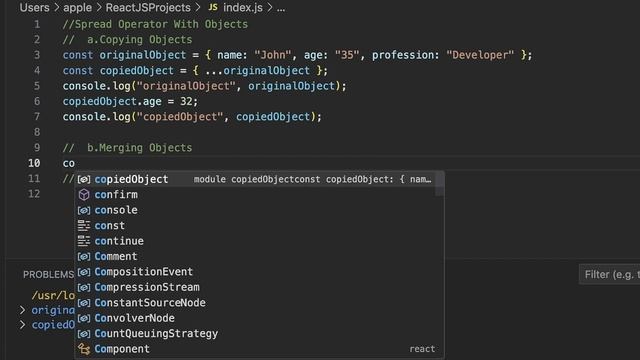640x360 pixels.
Task: Open the ReactJSProjects breadcrumb folder
Action: 148,7
